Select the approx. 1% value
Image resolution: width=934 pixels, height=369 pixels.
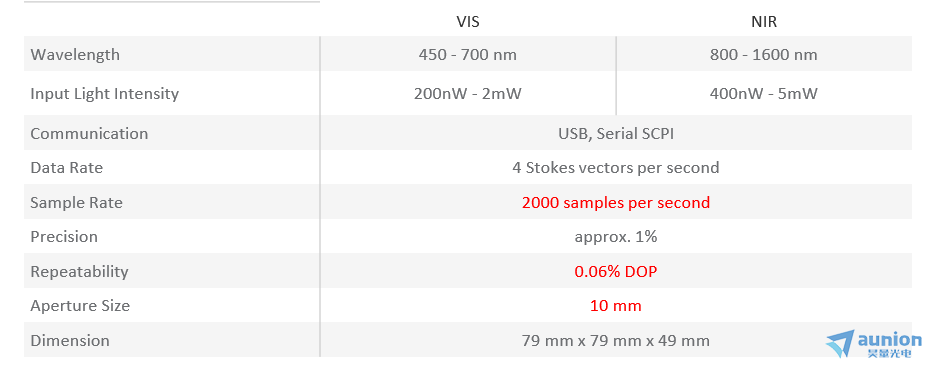[616, 237]
